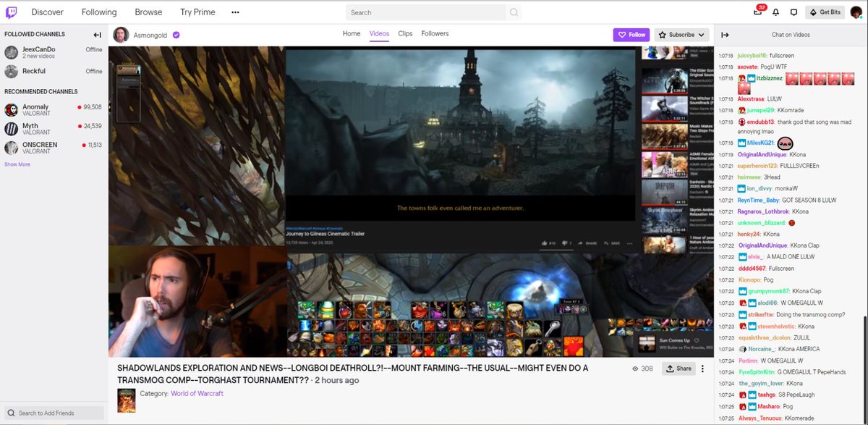Click username ReynTime_Baby in chat

pyautogui.click(x=759, y=200)
